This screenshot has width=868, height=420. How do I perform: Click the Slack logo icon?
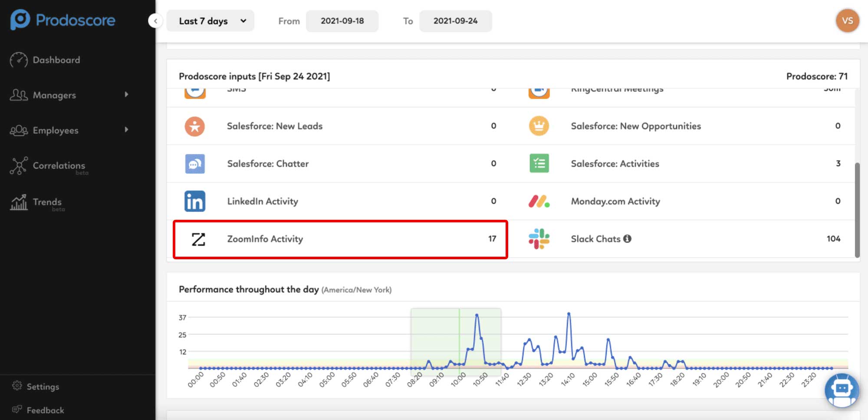tap(539, 239)
